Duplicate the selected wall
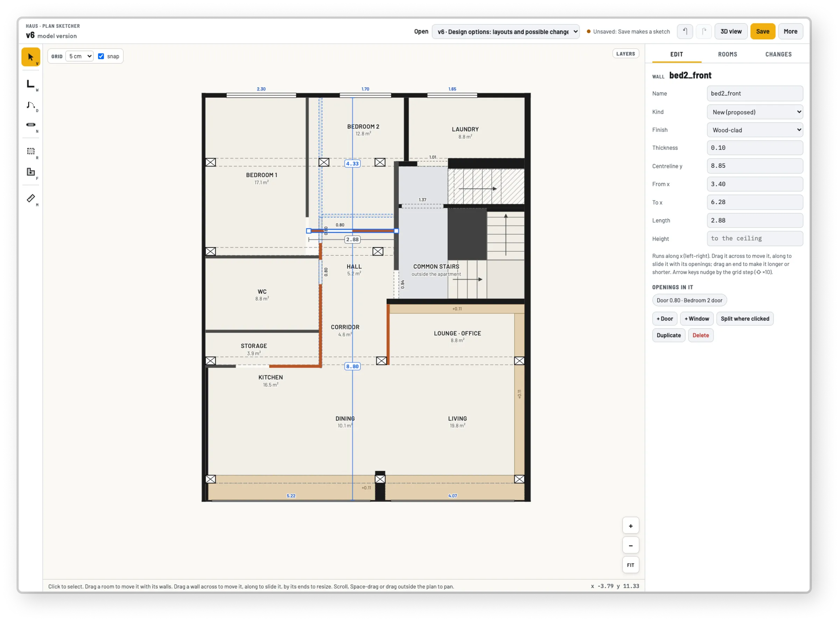The width and height of the screenshot is (840, 622). 668,336
